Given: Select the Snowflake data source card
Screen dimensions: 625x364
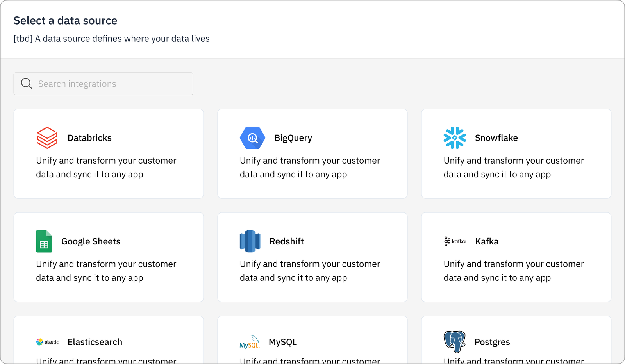Looking at the screenshot, I should pyautogui.click(x=516, y=153).
